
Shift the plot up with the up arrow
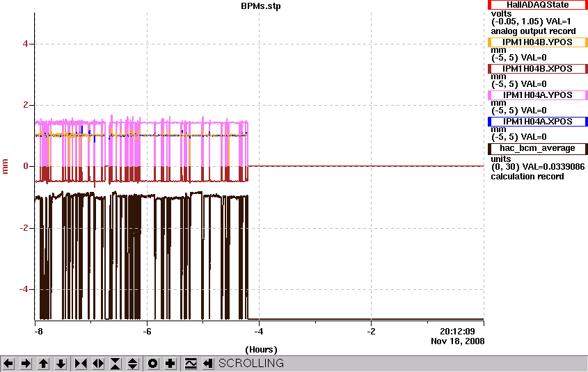click(44, 364)
